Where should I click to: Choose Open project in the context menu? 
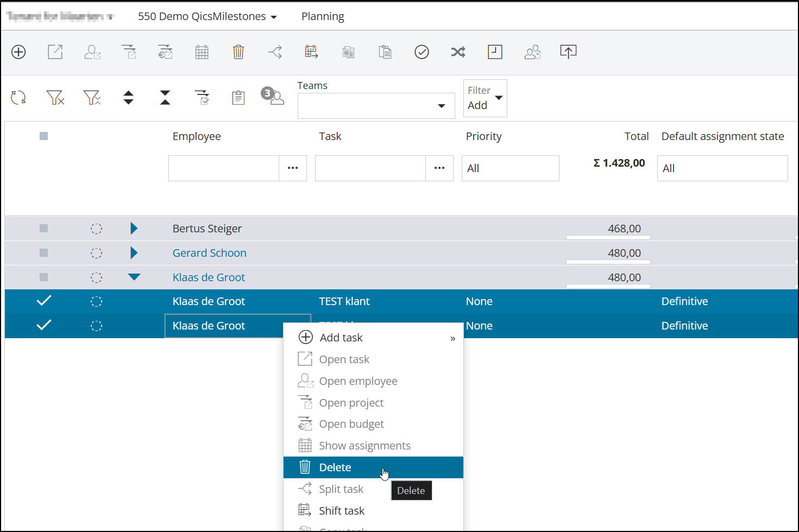373,403
